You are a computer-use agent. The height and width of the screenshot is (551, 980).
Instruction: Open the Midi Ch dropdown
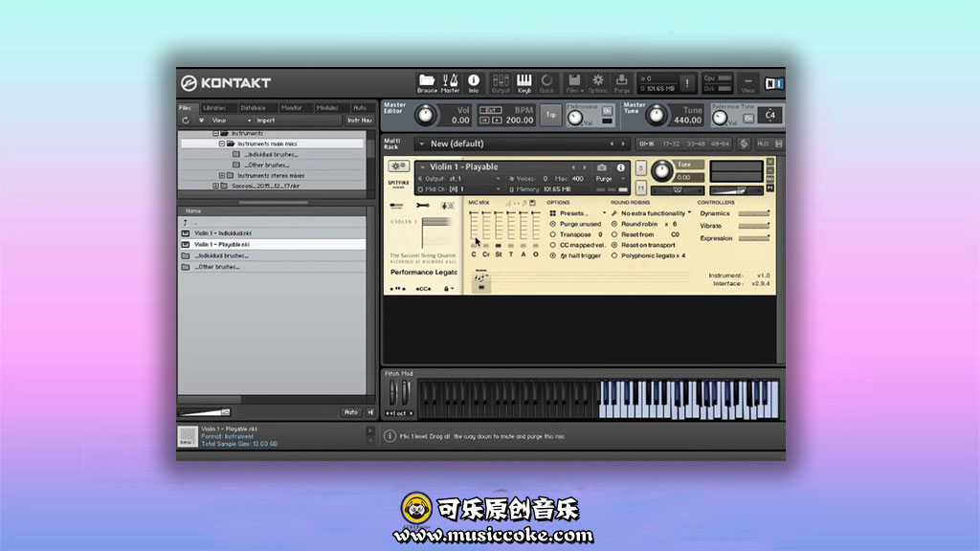458,189
